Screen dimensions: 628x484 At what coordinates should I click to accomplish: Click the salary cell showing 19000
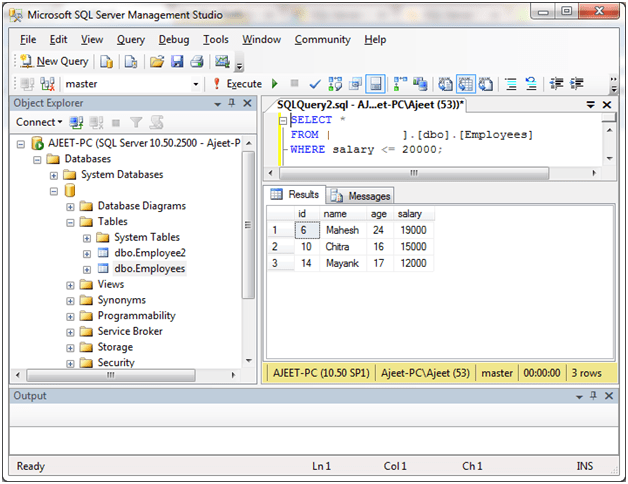(x=413, y=230)
